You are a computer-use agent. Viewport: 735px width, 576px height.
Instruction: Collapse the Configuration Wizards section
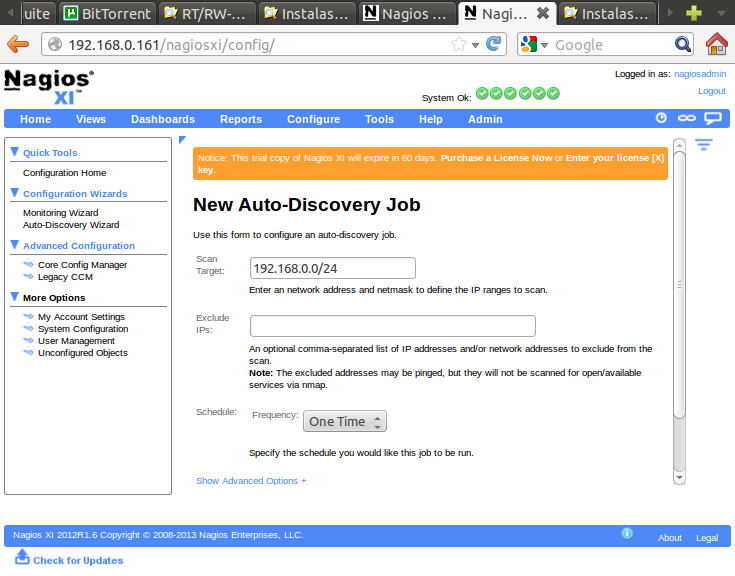coord(15,193)
